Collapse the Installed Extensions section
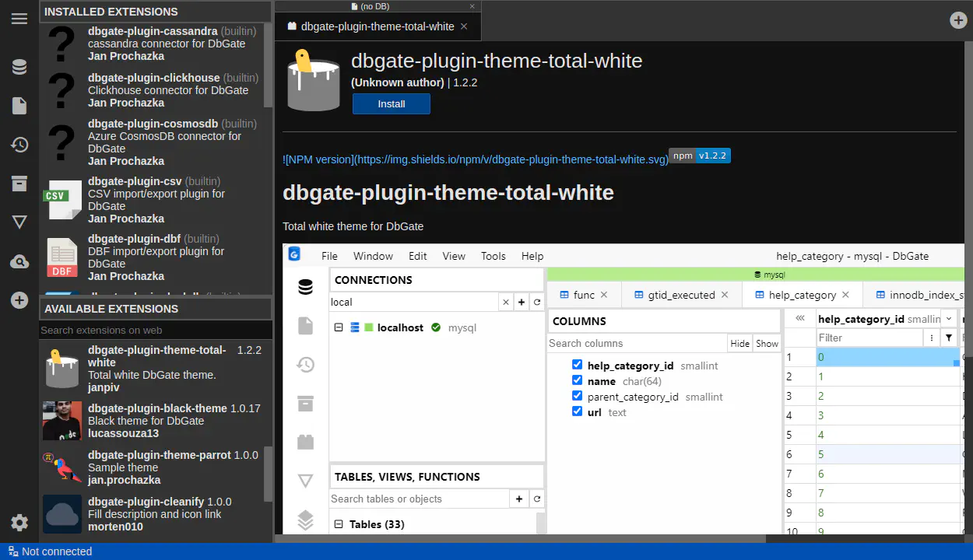 (155, 12)
